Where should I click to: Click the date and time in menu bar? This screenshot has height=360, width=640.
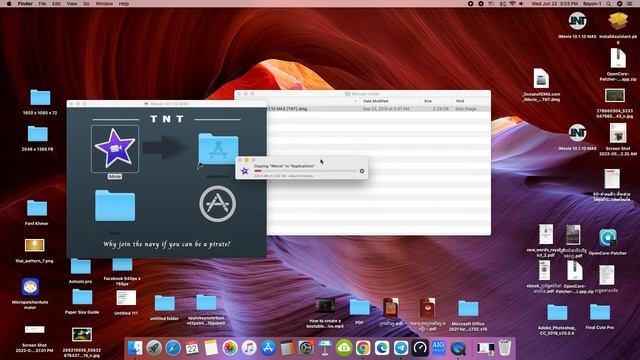pos(554,4)
